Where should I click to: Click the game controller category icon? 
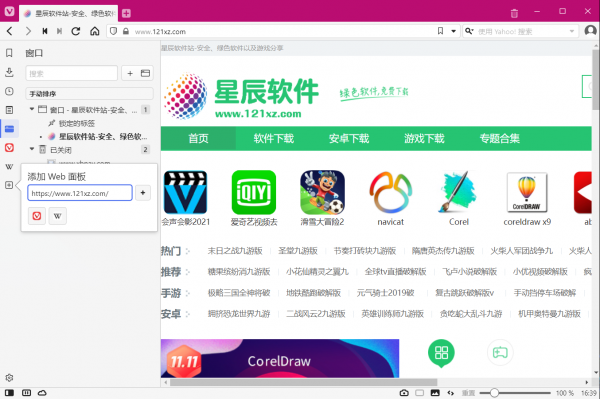point(500,353)
